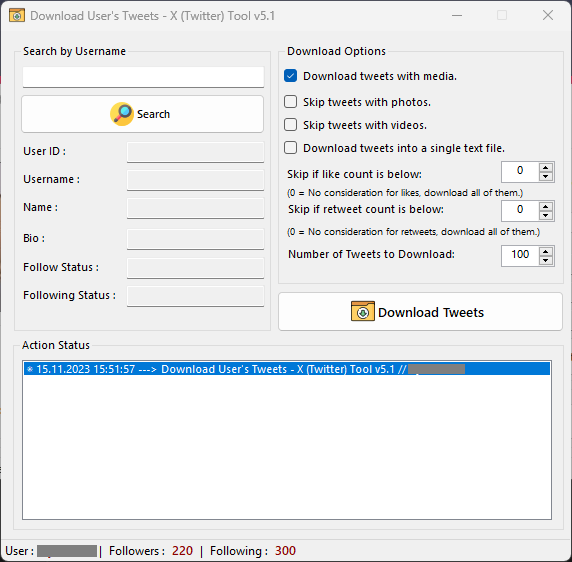Click the Skip if like count is below label
This screenshot has width=572, height=562.
tap(354, 174)
